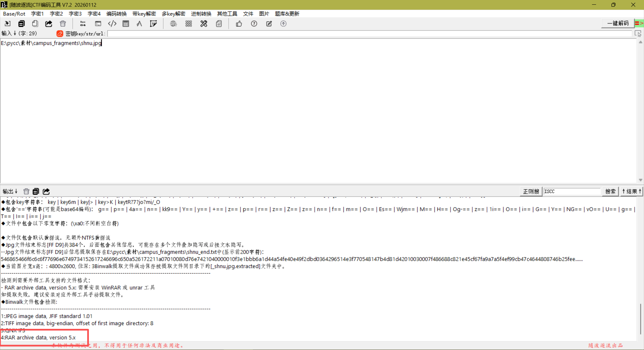Focus the search field containing ISCC

click(x=572, y=191)
